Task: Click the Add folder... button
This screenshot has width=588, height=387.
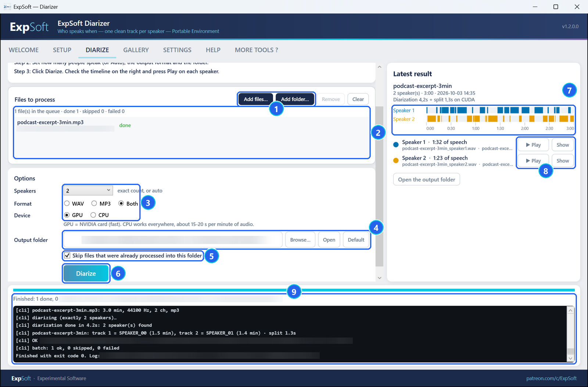Action: (295, 99)
